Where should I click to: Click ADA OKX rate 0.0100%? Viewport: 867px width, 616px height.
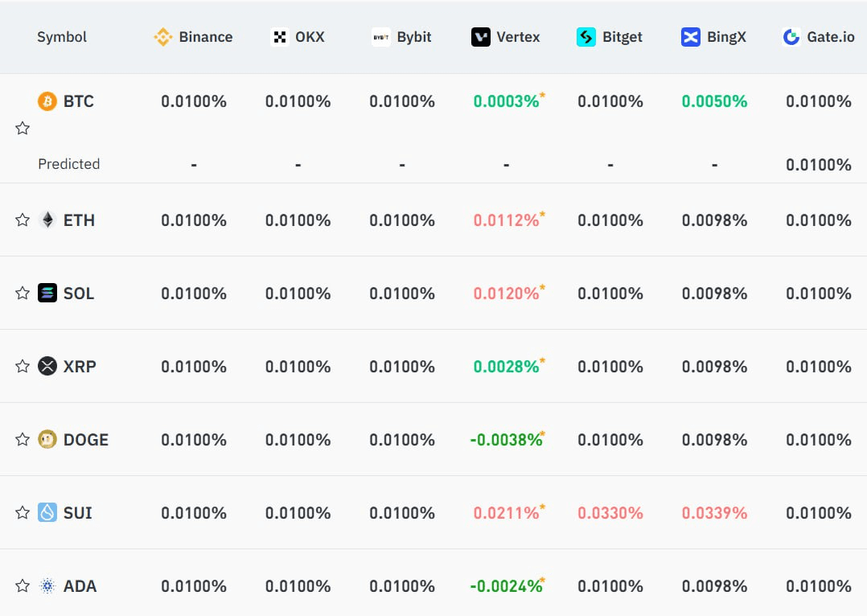click(298, 585)
